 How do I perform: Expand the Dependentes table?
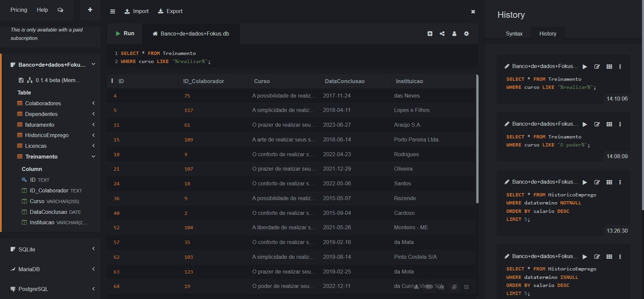coord(94,114)
